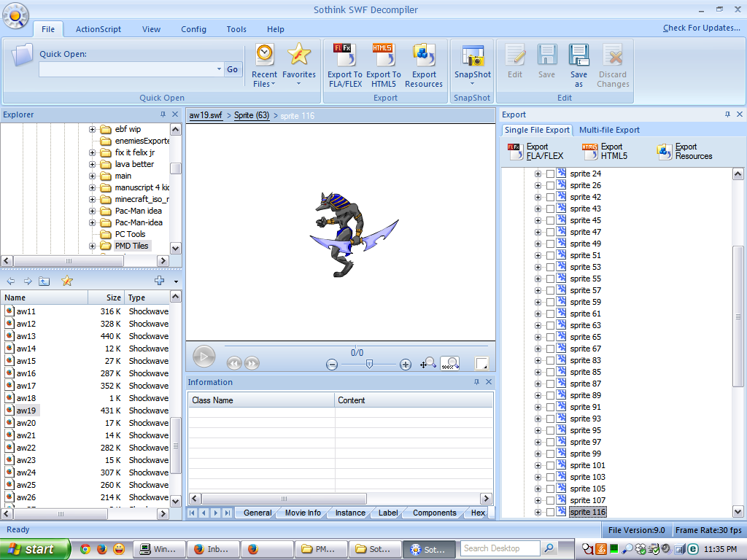The width and height of the screenshot is (747, 560).
Task: Sort files by the Size column
Action: (107, 297)
